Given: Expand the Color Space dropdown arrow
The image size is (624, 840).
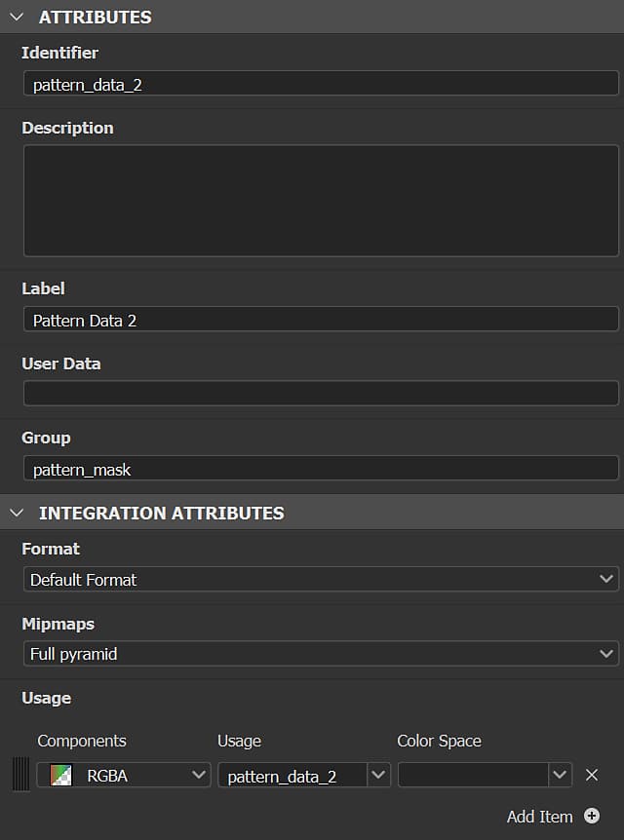Looking at the screenshot, I should pyautogui.click(x=560, y=776).
